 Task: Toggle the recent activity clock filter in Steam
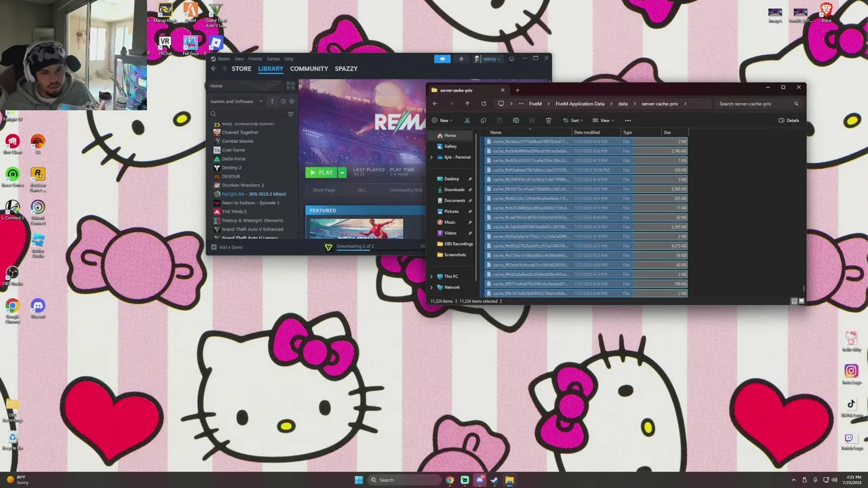click(283, 102)
